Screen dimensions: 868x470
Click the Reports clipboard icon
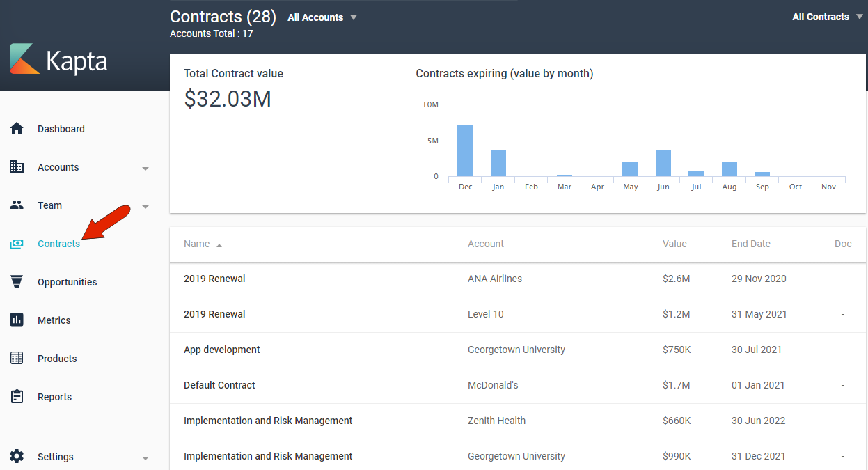17,397
